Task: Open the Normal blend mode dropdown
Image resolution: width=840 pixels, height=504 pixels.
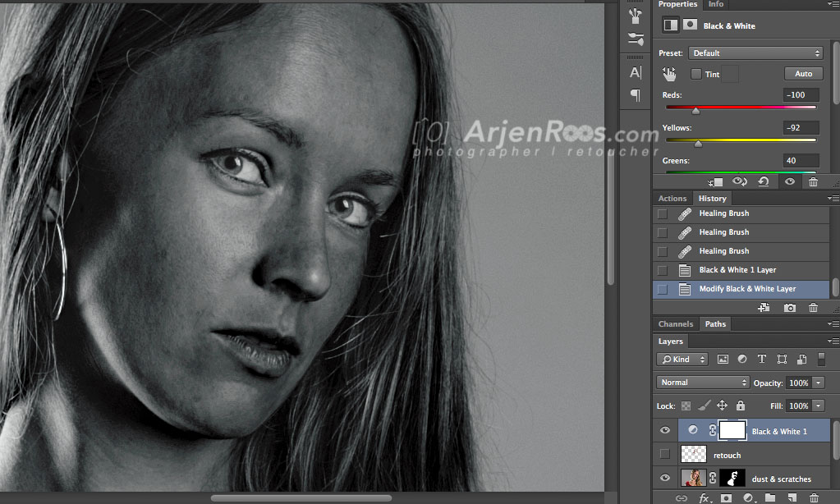Action: [704, 383]
